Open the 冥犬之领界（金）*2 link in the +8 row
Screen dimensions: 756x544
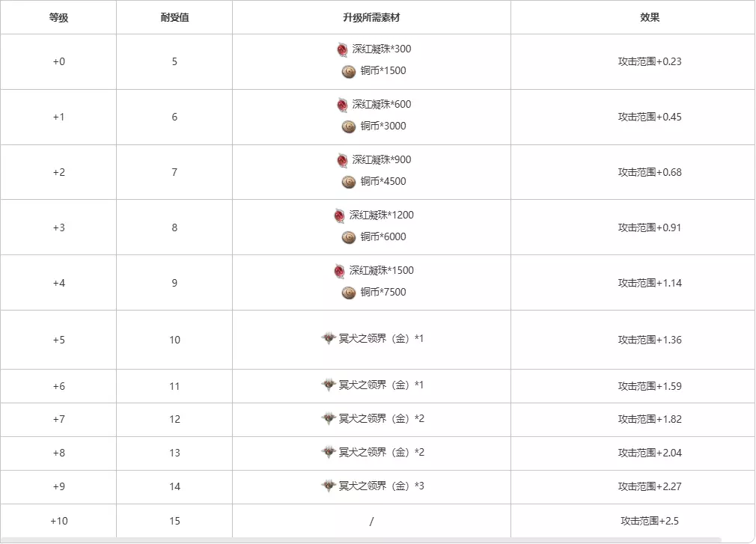[x=381, y=453]
